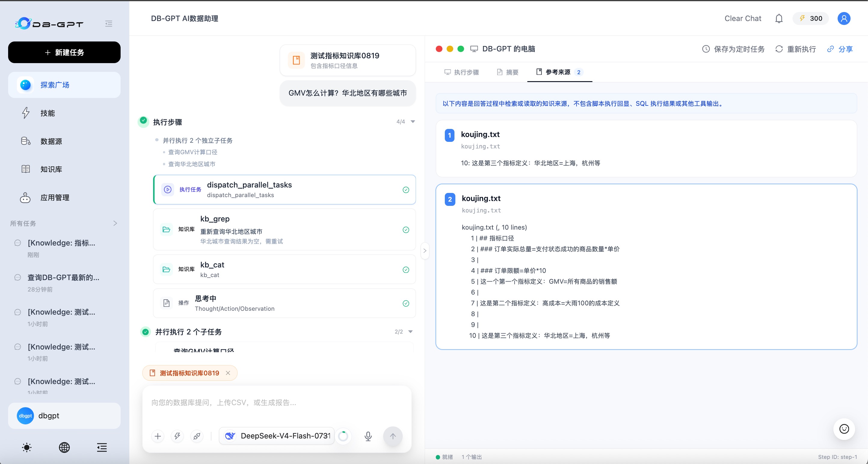Viewport: 868px width, 464px height.
Task: Expand 所有任务 list chevron
Action: click(x=115, y=223)
